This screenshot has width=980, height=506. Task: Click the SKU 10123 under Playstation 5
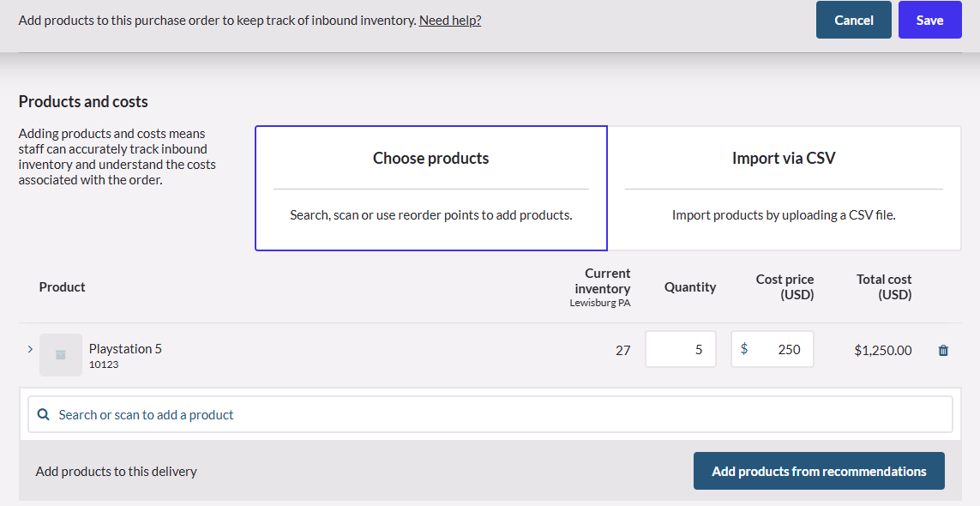click(x=104, y=364)
